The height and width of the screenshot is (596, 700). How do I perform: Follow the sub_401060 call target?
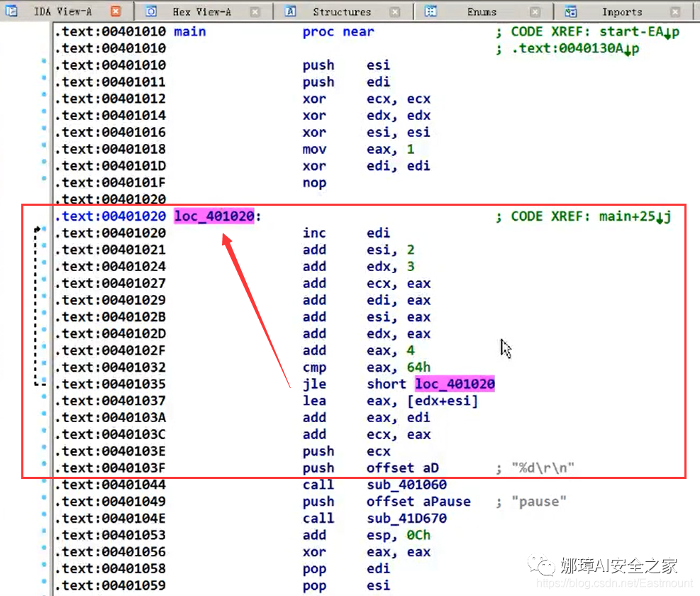[406, 485]
